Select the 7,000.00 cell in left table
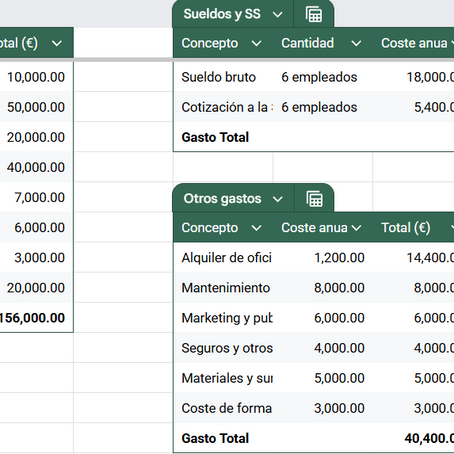 click(39, 197)
